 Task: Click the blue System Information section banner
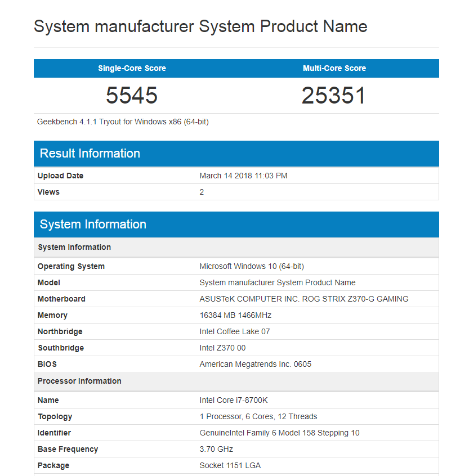[236, 224]
